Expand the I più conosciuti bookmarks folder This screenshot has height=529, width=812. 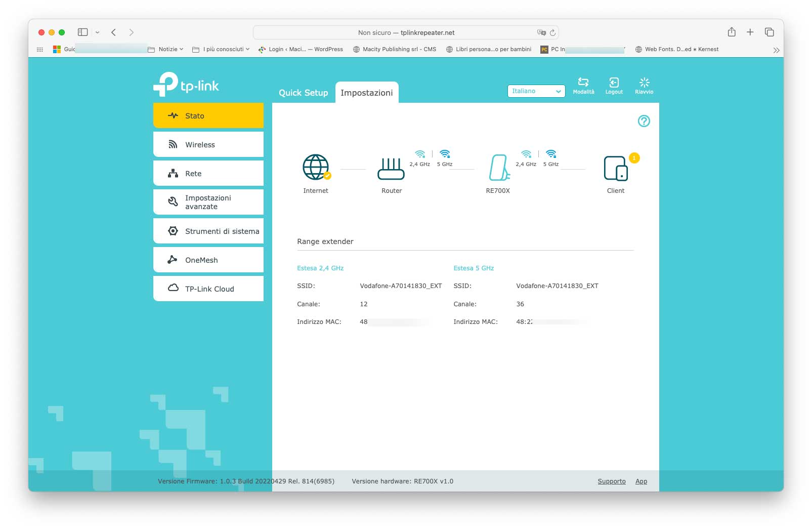[221, 49]
